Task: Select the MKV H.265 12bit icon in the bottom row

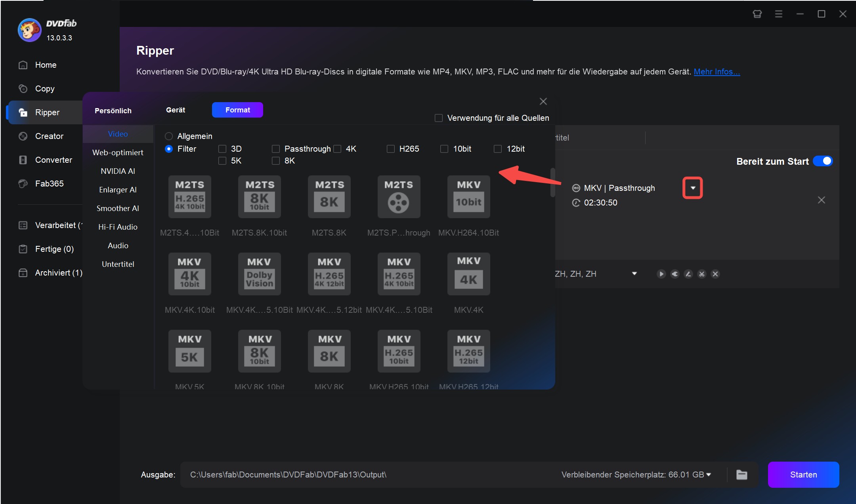Action: click(x=468, y=351)
